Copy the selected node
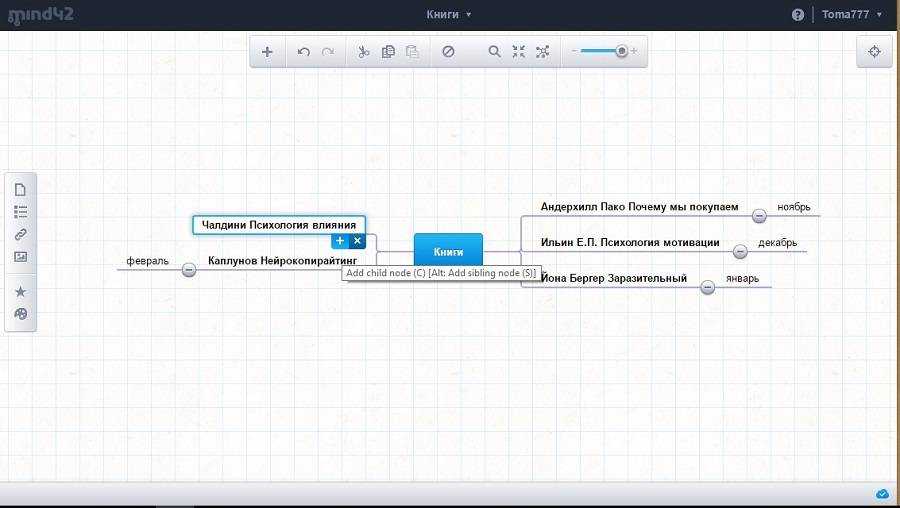The width and height of the screenshot is (900, 508). tap(388, 52)
